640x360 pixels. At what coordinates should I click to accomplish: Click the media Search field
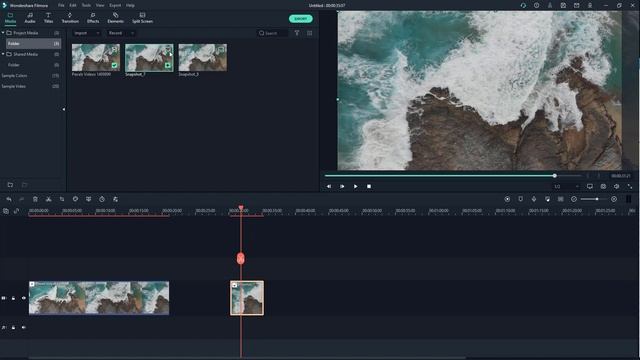(x=273, y=33)
